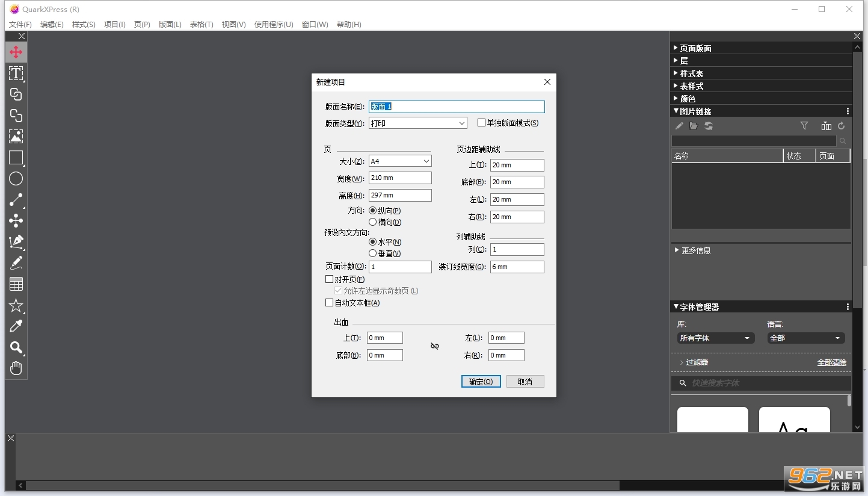The image size is (868, 496).
Task: Select the 水平 text direction radio
Action: [x=373, y=242]
